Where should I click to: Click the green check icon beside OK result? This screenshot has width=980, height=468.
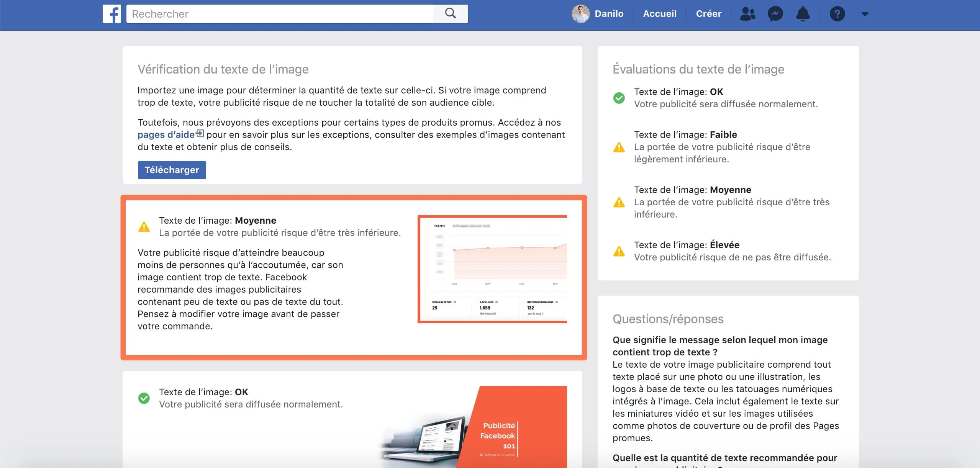point(144,398)
